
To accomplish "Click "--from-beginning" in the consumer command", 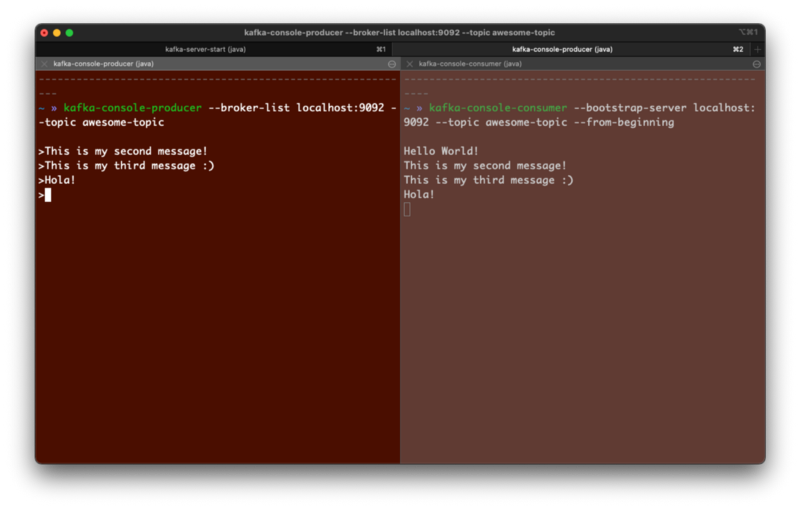I will tap(624, 122).
